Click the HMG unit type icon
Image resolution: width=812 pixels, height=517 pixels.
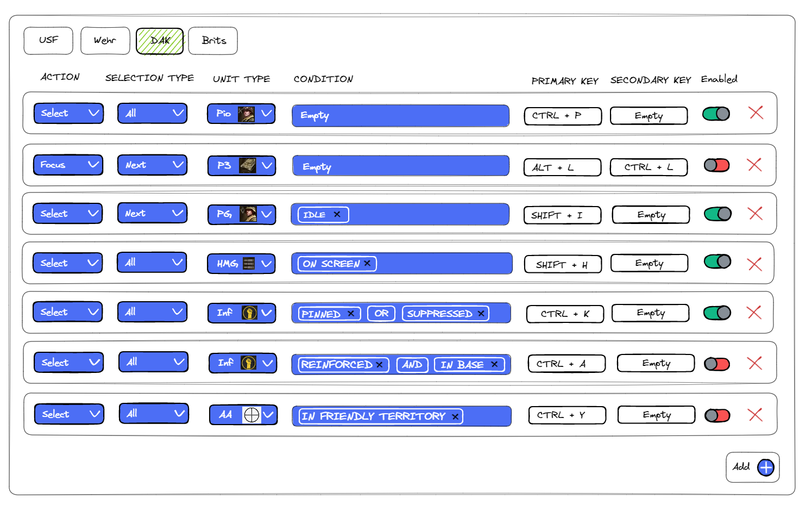click(x=249, y=264)
